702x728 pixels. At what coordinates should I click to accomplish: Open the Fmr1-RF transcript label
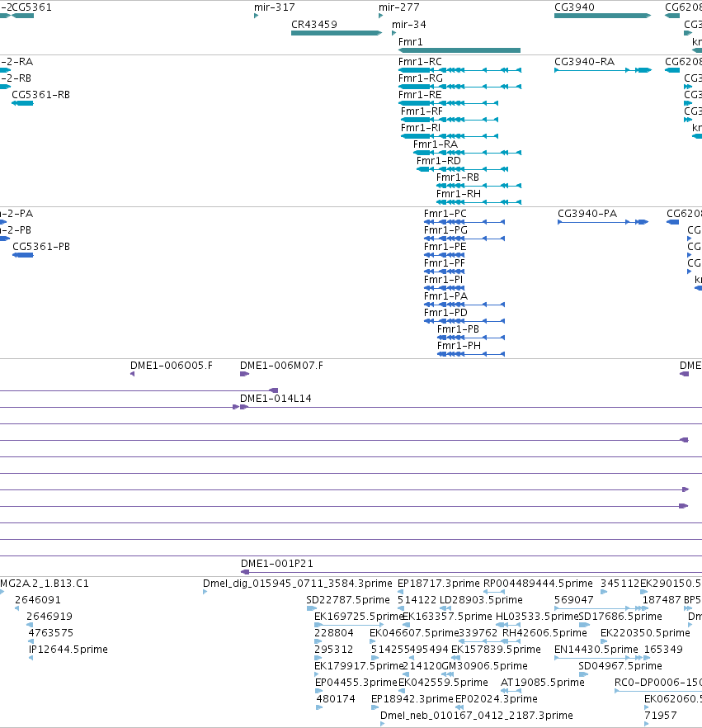[422, 111]
